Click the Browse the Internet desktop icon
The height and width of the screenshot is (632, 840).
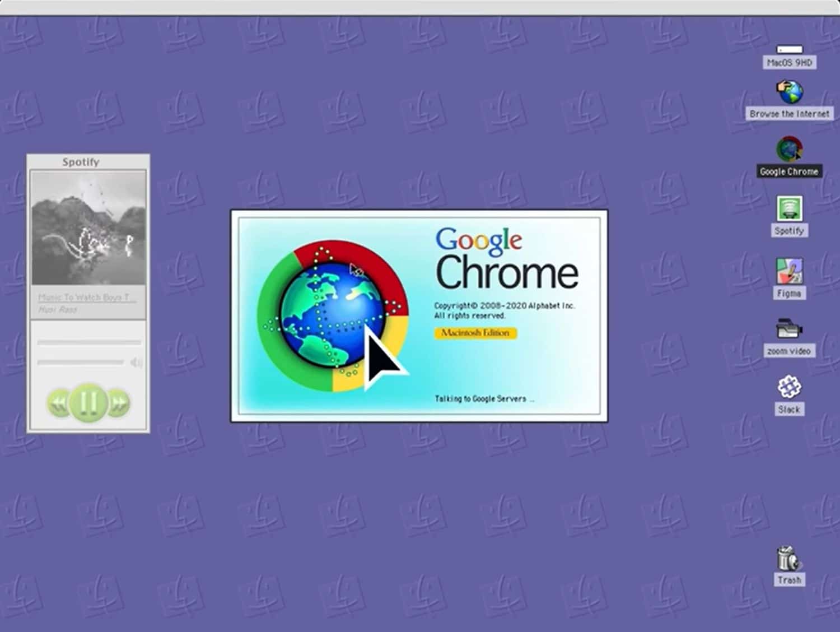coord(790,92)
